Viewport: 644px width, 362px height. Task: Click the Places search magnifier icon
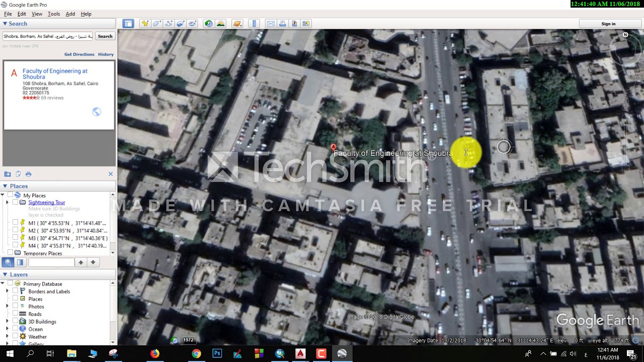pyautogui.click(x=8, y=262)
